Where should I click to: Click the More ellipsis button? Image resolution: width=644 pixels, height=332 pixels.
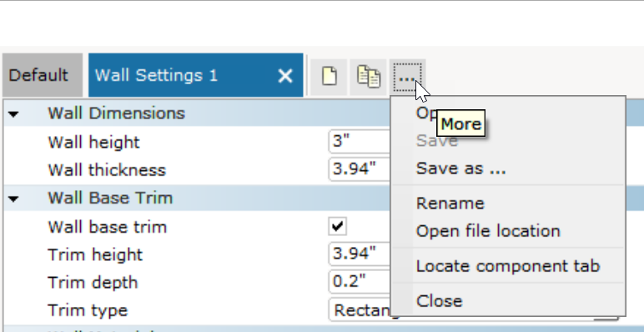(407, 77)
